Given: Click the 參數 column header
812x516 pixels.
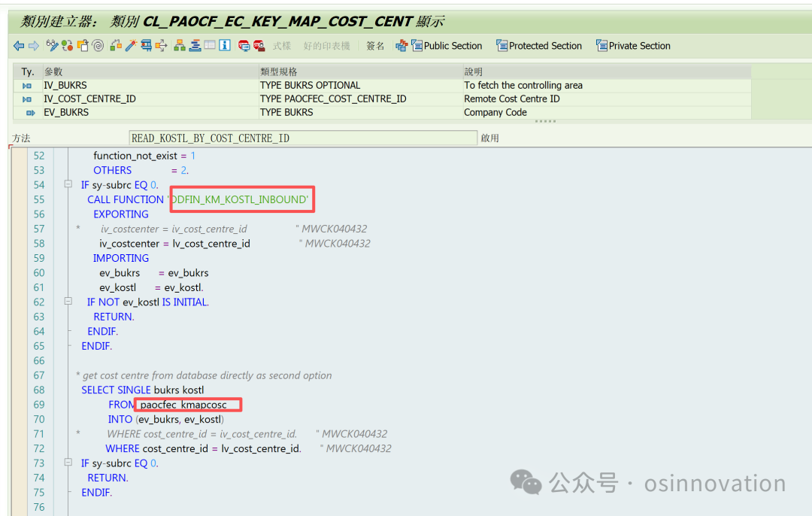Looking at the screenshot, I should tap(150, 71).
